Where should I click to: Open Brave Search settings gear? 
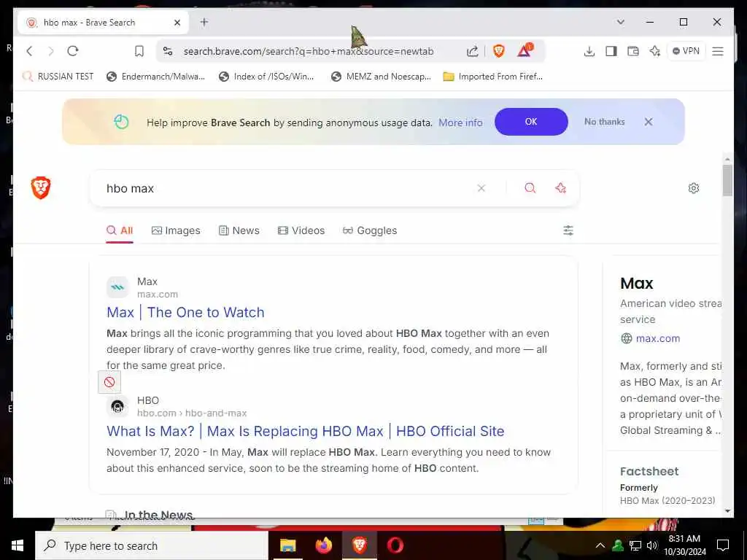pyautogui.click(x=694, y=188)
